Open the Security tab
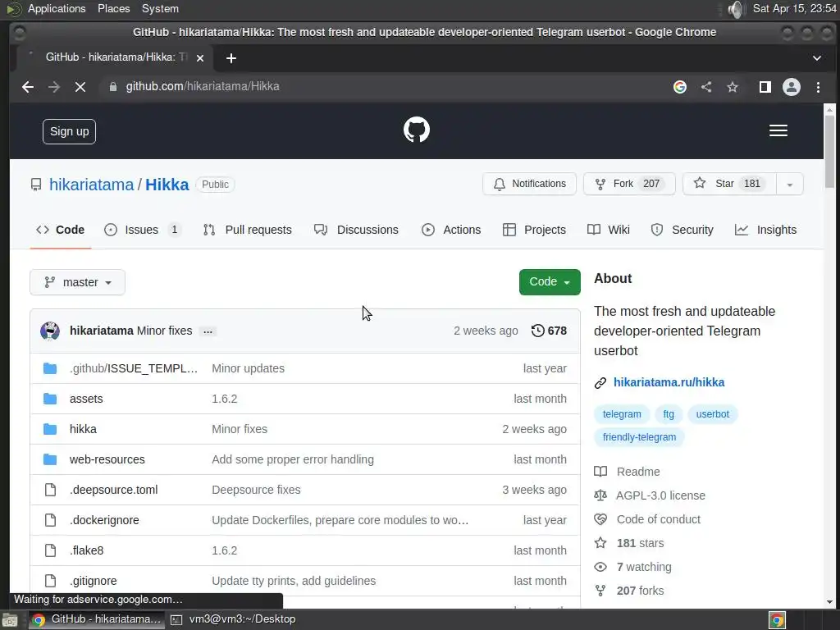 [682, 230]
